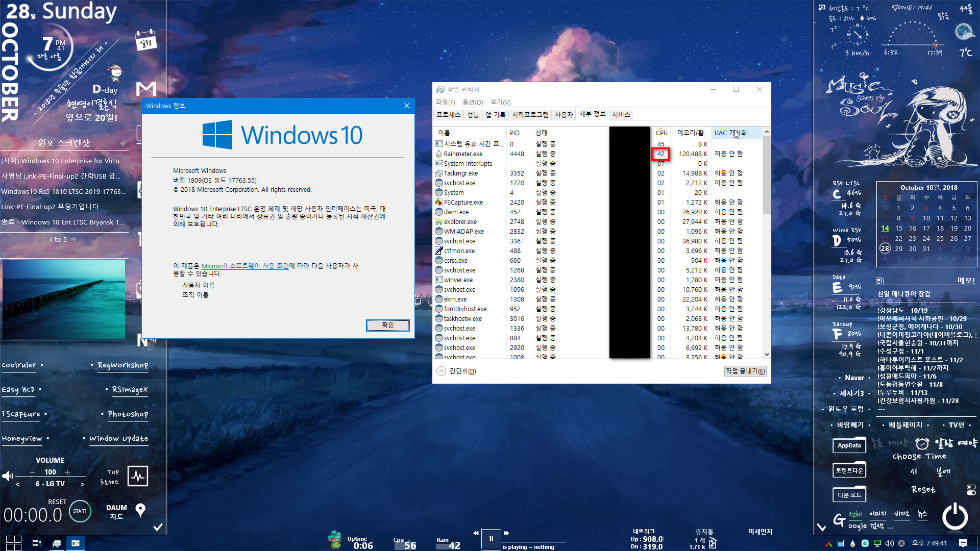980x551 pixels.
Task: Collapse right panel with down chevron
Action: [821, 527]
